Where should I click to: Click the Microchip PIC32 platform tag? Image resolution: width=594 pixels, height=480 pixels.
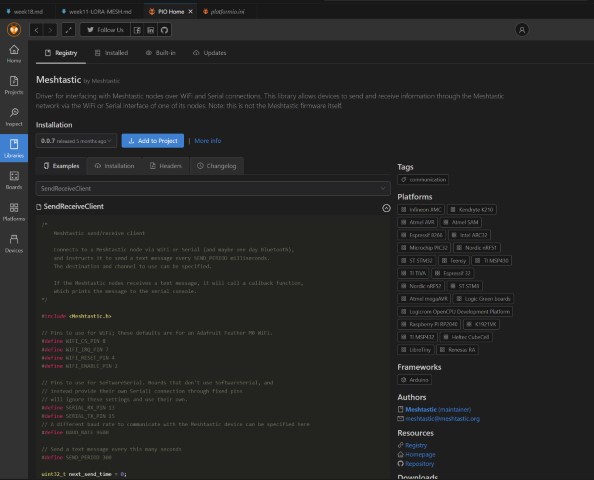424,248
